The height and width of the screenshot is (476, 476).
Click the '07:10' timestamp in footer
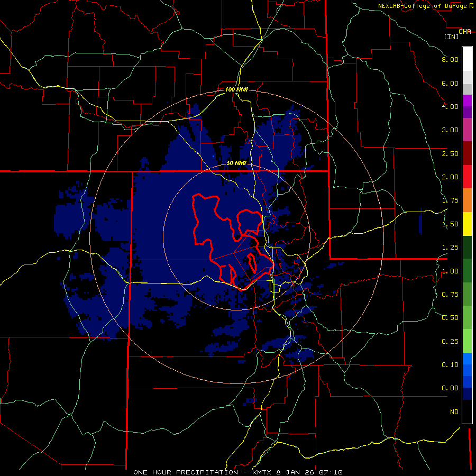(x=331, y=472)
